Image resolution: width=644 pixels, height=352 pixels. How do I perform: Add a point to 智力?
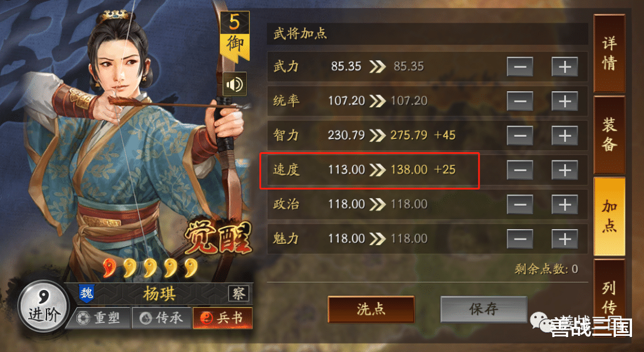(564, 135)
